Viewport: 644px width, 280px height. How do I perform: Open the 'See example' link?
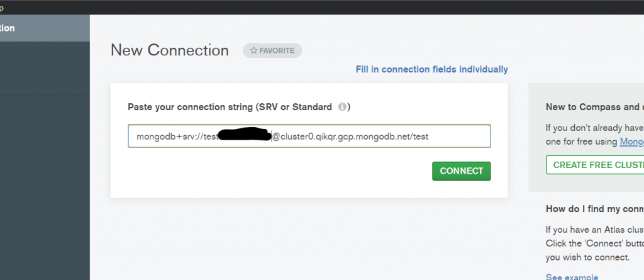click(571, 276)
